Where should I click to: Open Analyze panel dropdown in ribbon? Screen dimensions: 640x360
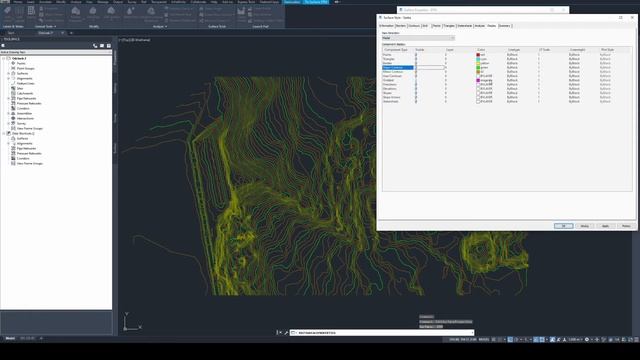pos(160,27)
